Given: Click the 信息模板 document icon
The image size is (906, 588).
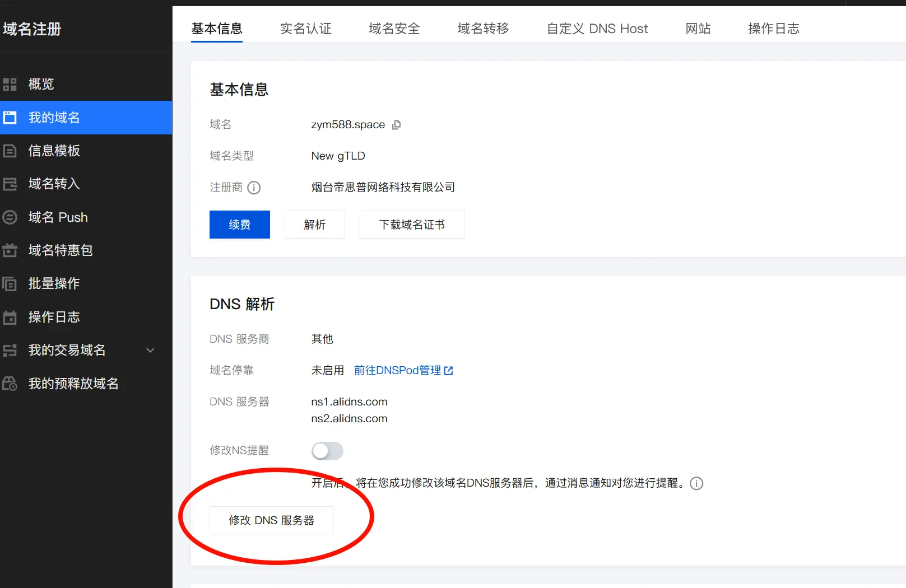Looking at the screenshot, I should coord(10,151).
